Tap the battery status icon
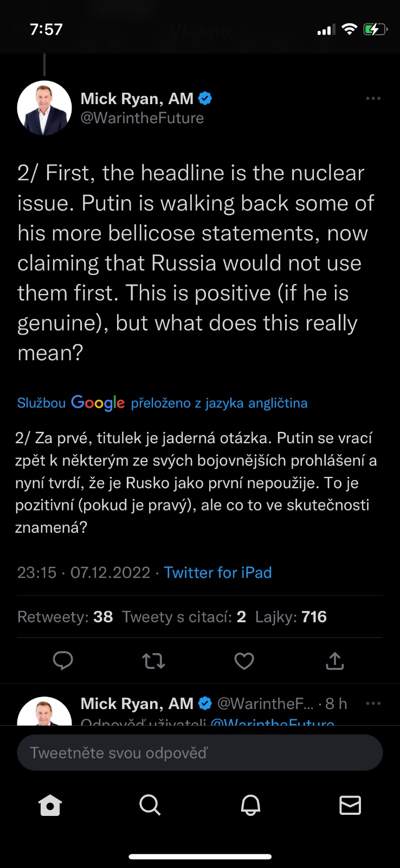The width and height of the screenshot is (400, 868). click(x=375, y=29)
